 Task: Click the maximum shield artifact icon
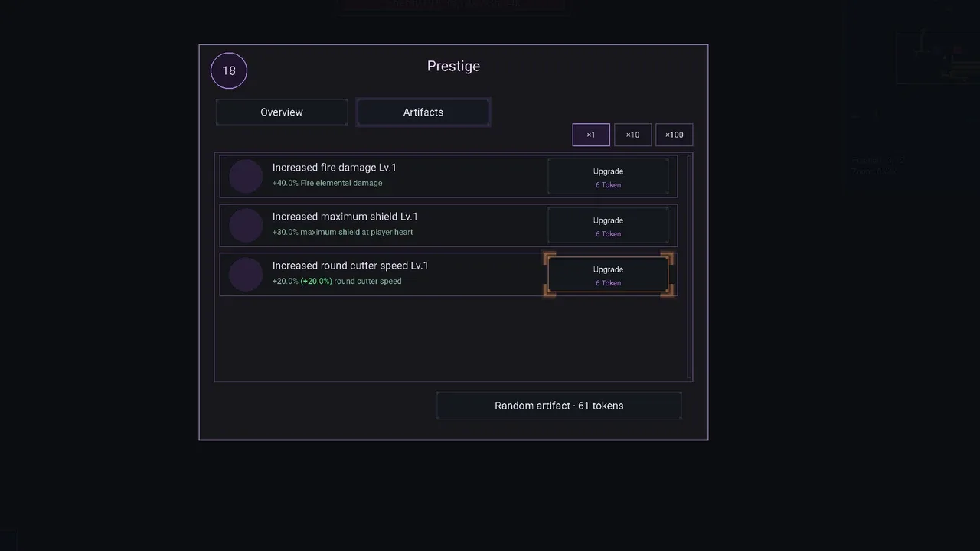point(246,225)
